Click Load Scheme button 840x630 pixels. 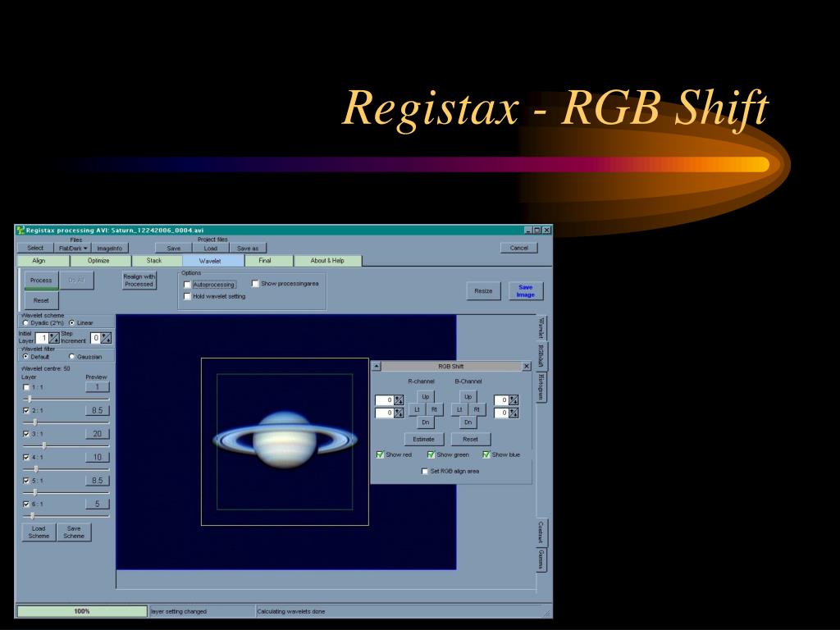pyautogui.click(x=39, y=532)
